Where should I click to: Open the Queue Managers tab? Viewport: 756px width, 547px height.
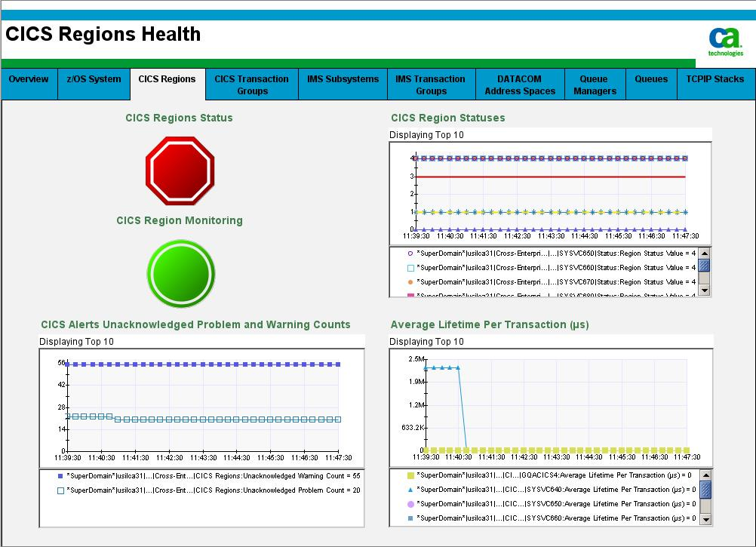pos(595,85)
